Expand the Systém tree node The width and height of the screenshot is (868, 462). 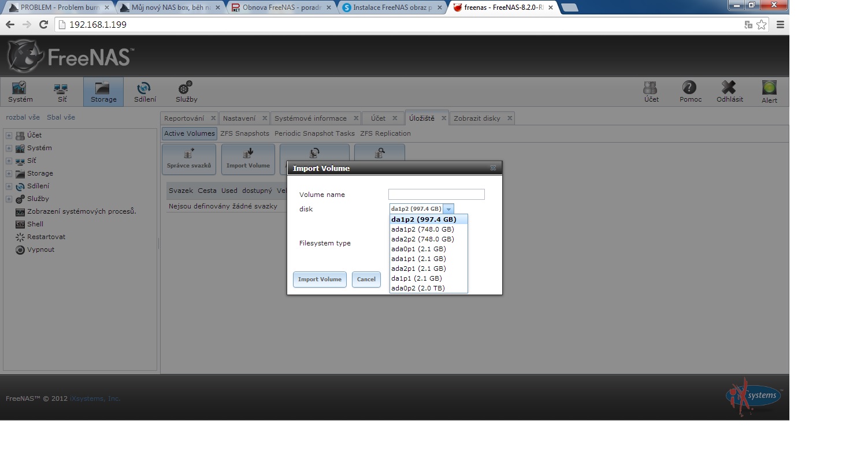click(x=9, y=148)
